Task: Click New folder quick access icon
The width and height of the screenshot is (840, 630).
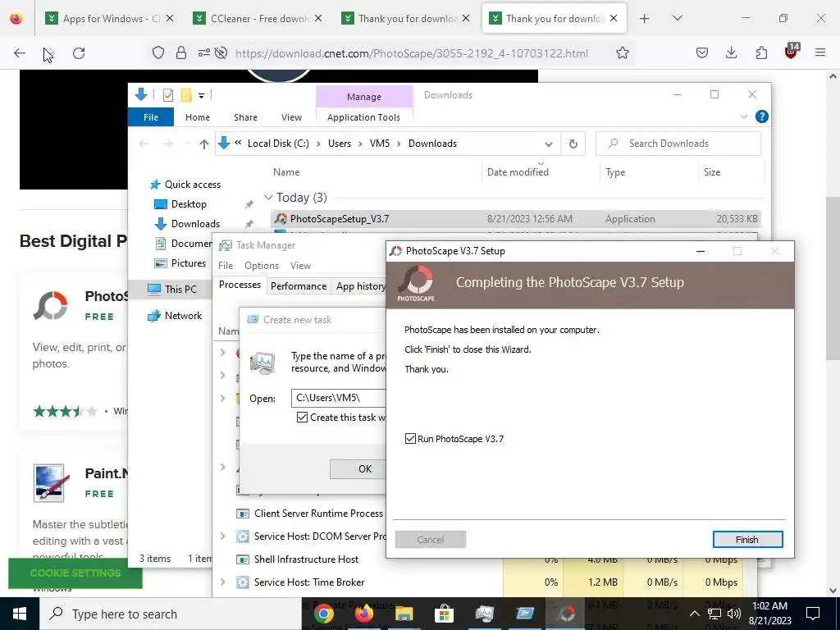Action: (186, 95)
